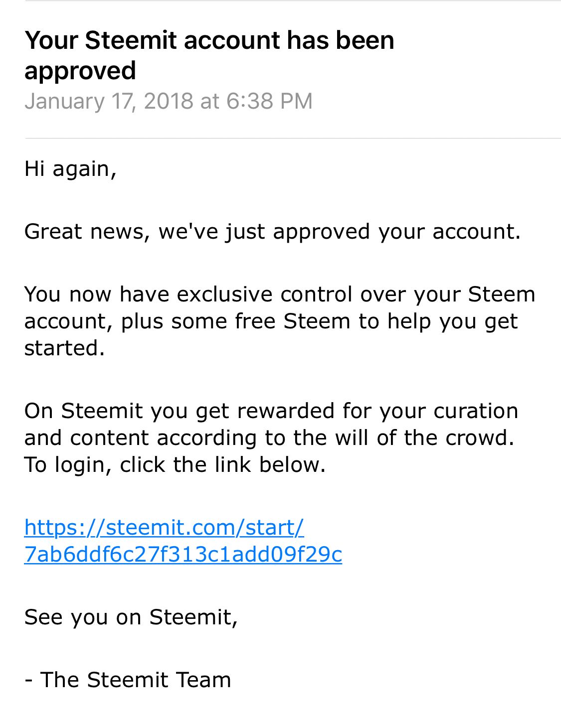
Task: Click the "Great news" sentence
Action: pos(272,232)
